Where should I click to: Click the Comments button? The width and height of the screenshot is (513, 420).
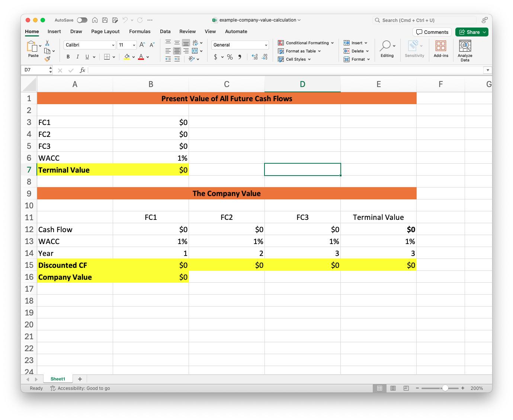coord(432,32)
